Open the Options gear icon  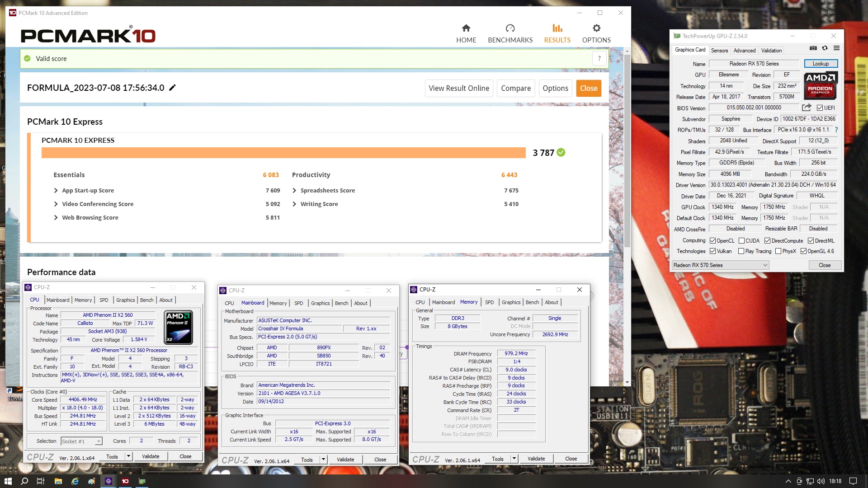[x=596, y=28]
